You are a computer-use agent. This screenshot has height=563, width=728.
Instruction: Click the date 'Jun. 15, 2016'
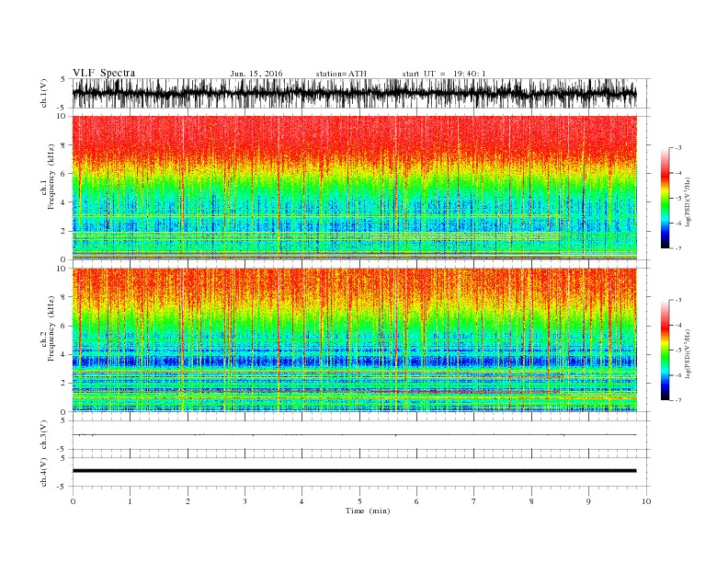(256, 74)
